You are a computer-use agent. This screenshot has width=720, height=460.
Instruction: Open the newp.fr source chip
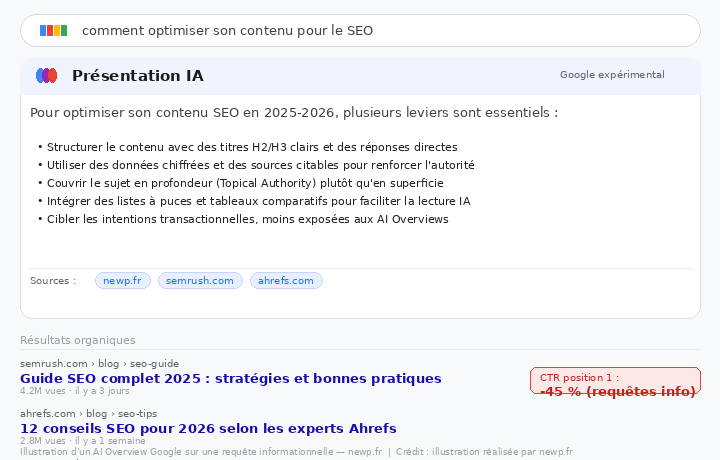tap(122, 281)
